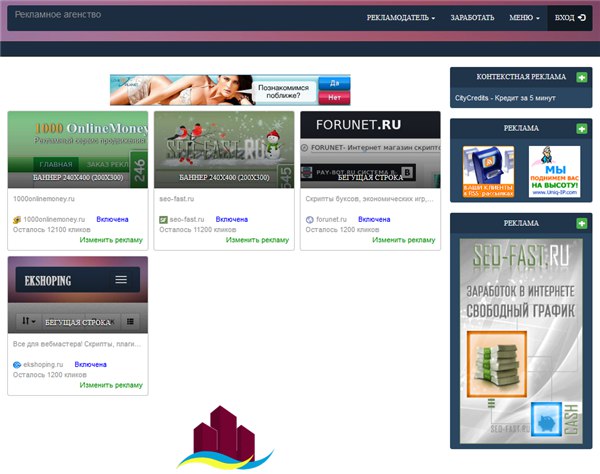600x474 pixels.
Task: Expand the МЕНЮ dropdown
Action: click(524, 18)
